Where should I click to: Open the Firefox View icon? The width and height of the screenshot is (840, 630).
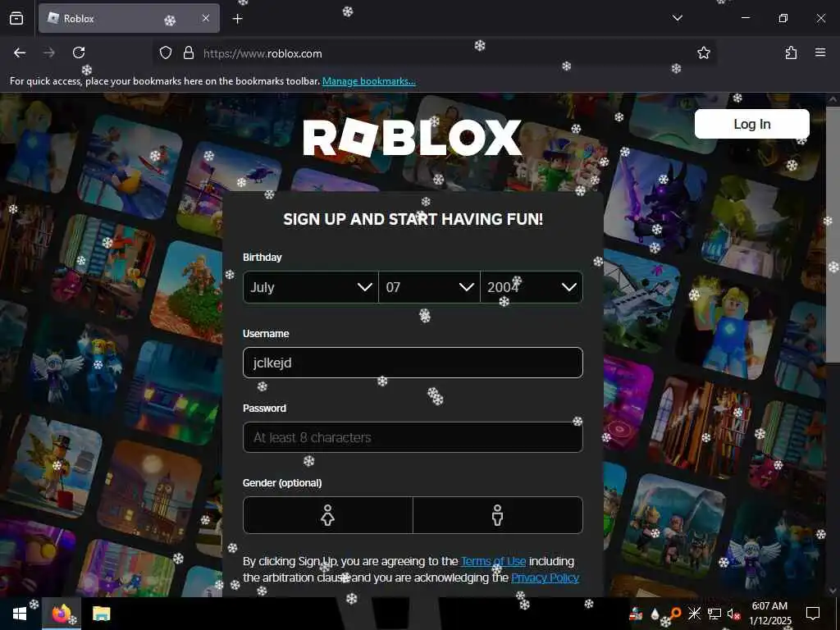pos(16,18)
